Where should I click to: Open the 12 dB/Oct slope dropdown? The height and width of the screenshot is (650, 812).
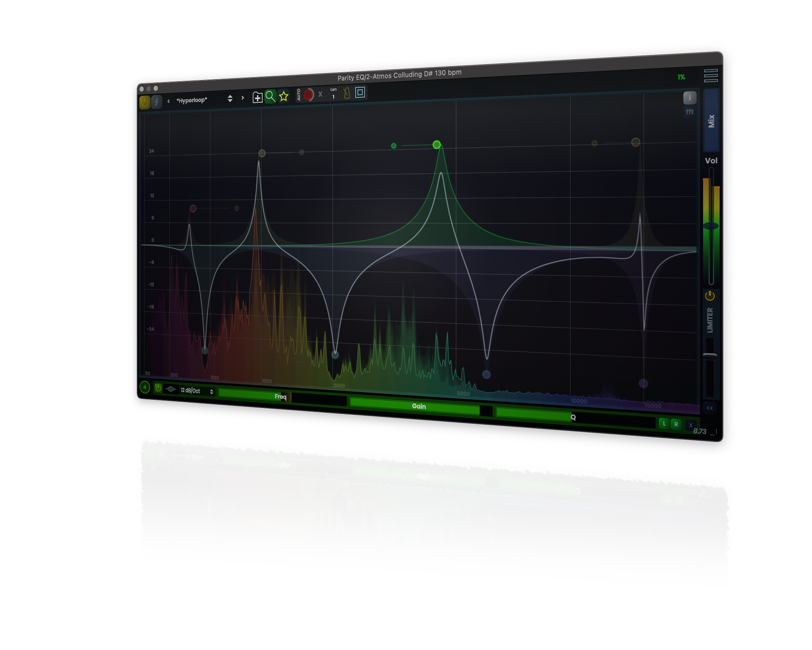(x=197, y=391)
